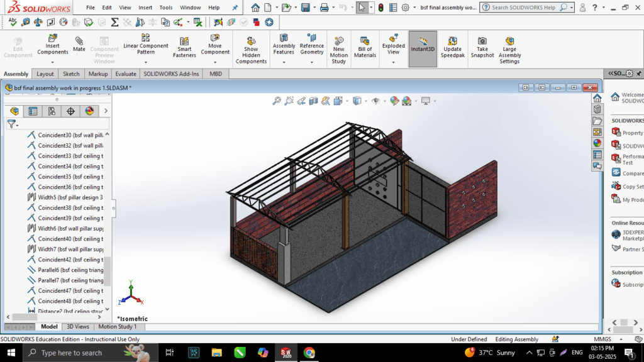Open the feature tree filter dropdown

click(x=13, y=124)
